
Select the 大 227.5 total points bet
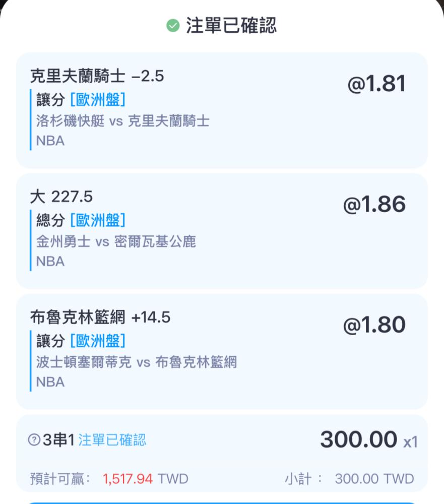(61, 197)
